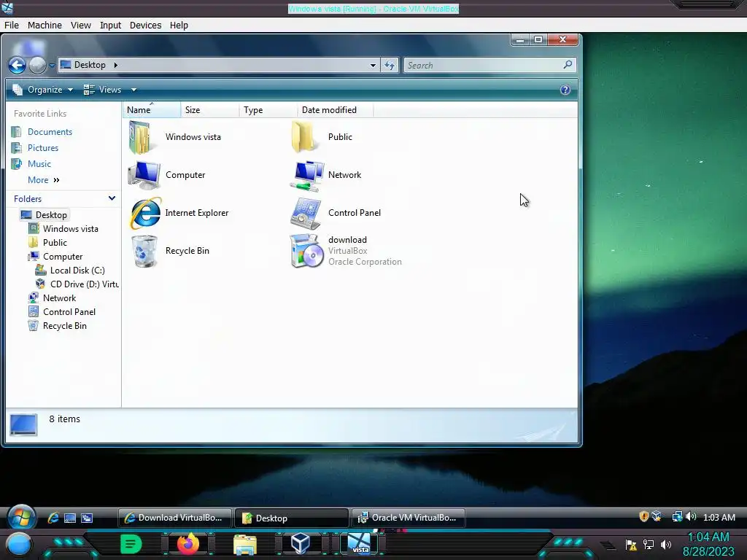Switch to the Desktop taskbar button
Viewport: 747px width, 560px height.
tap(291, 518)
